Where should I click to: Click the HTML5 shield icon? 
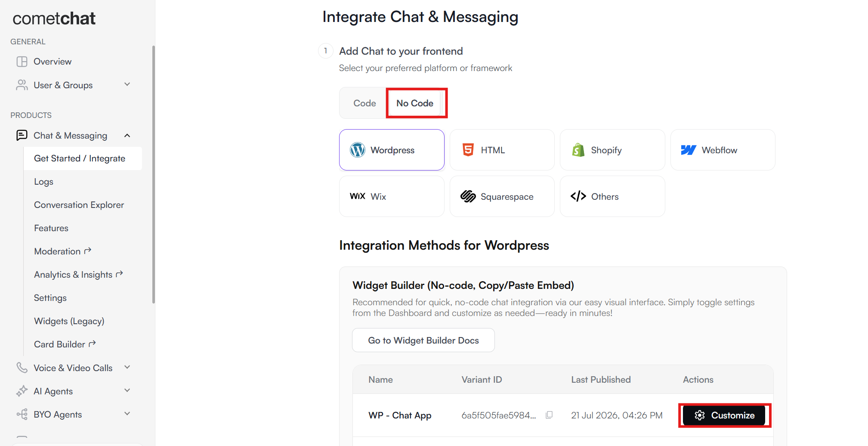(x=468, y=150)
